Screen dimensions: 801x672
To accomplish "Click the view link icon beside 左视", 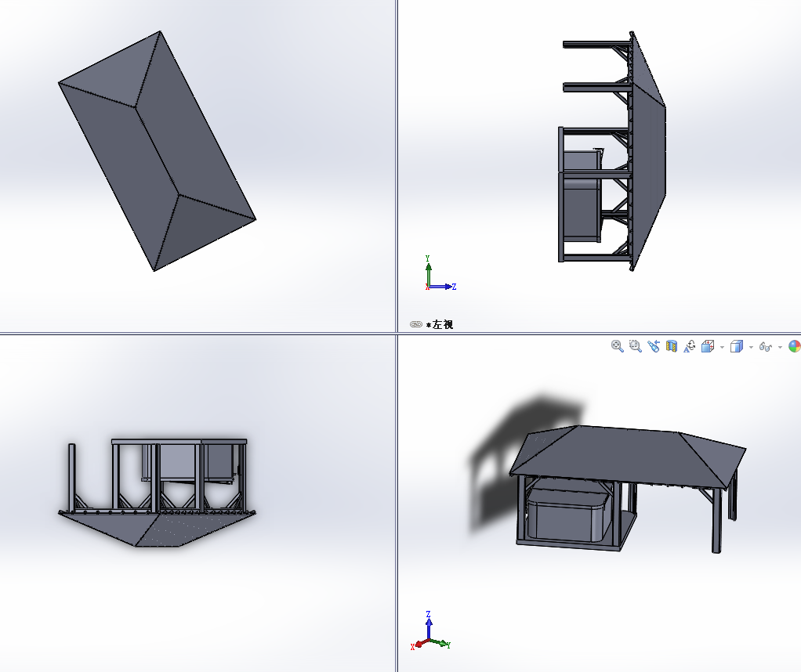I will [x=416, y=324].
